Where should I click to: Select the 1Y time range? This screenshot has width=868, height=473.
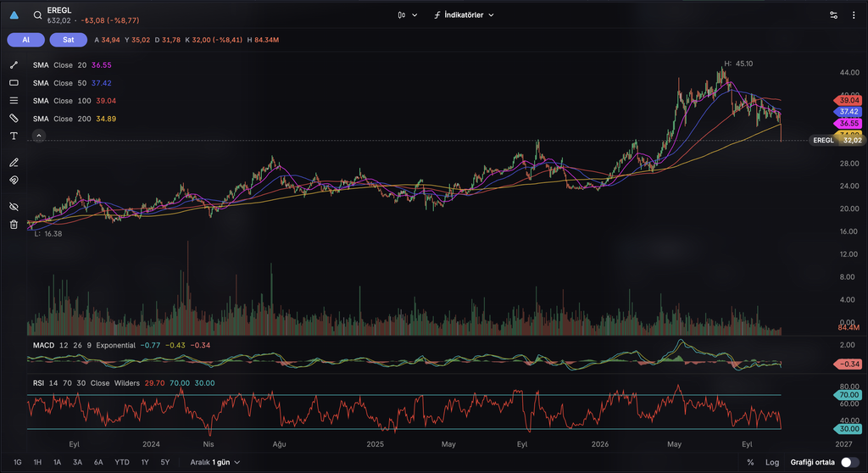pos(145,462)
